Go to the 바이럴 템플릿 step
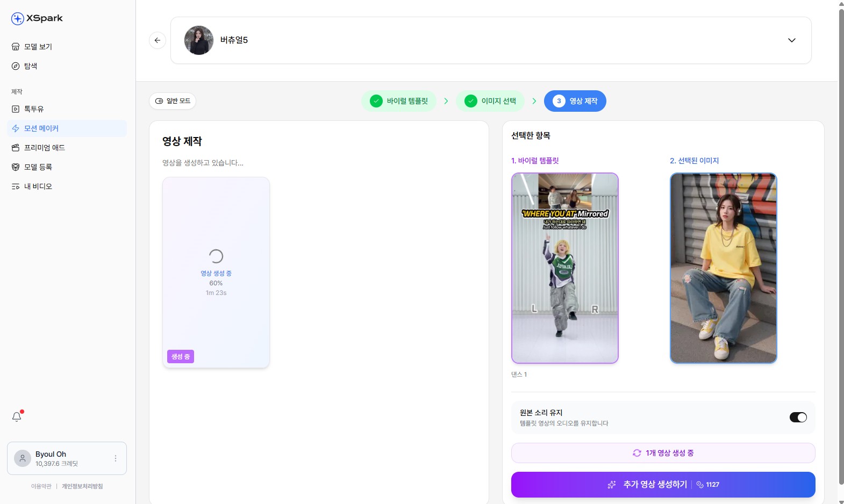The height and width of the screenshot is (504, 844). pos(399,101)
